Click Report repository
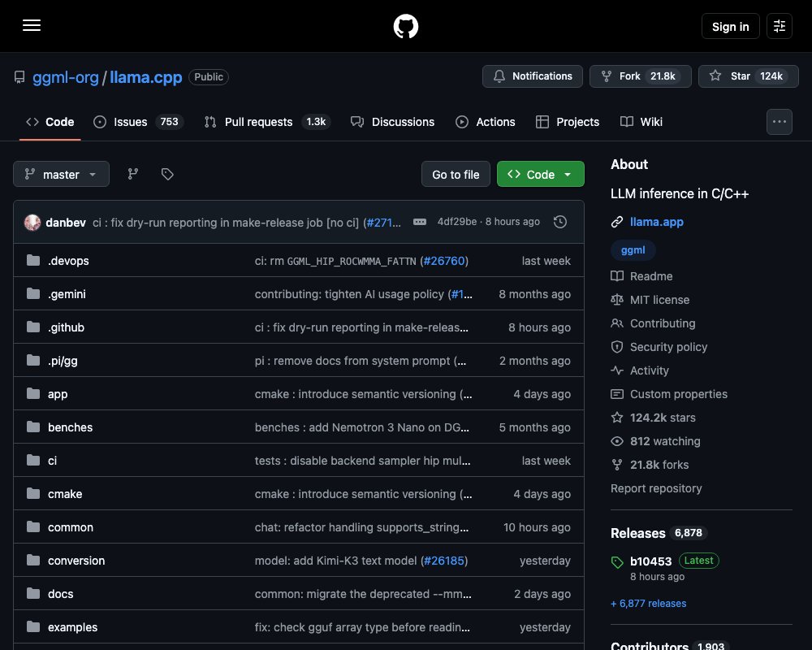 click(656, 488)
